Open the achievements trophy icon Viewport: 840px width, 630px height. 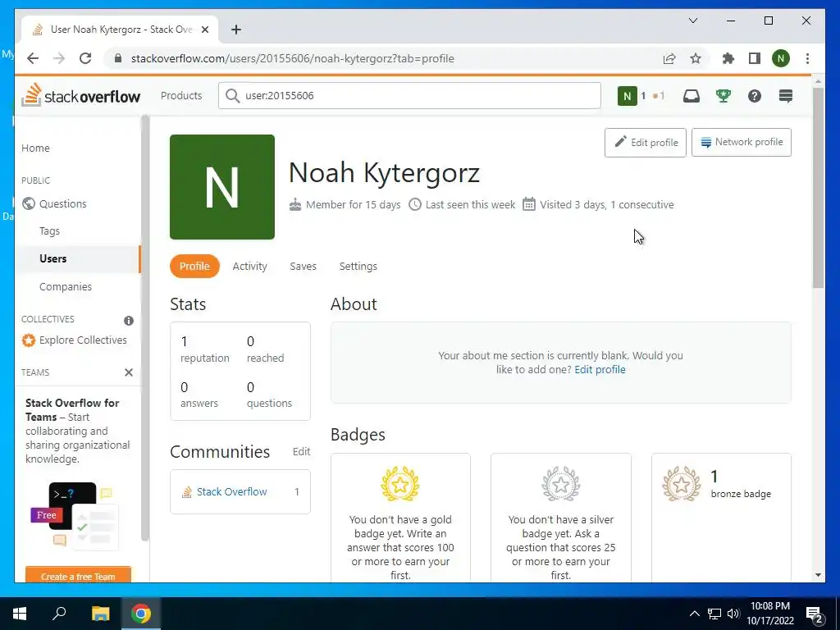[724, 96]
